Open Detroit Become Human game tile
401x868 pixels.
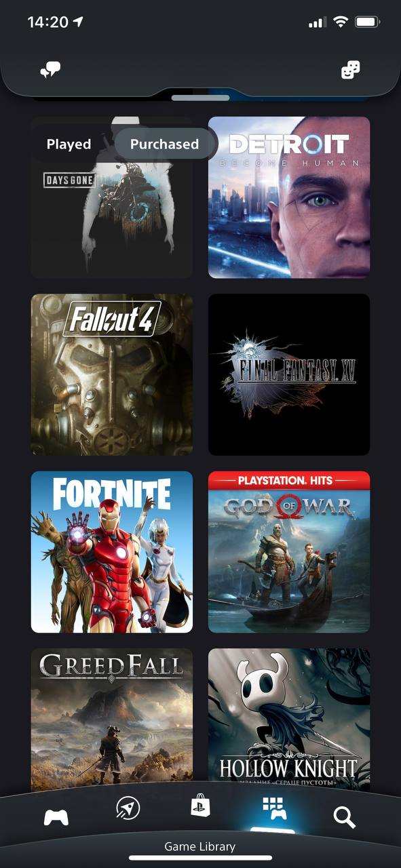(289, 197)
